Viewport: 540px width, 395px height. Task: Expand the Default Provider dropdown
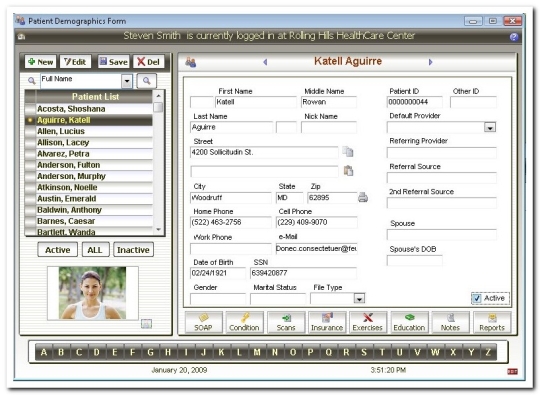pyautogui.click(x=490, y=127)
